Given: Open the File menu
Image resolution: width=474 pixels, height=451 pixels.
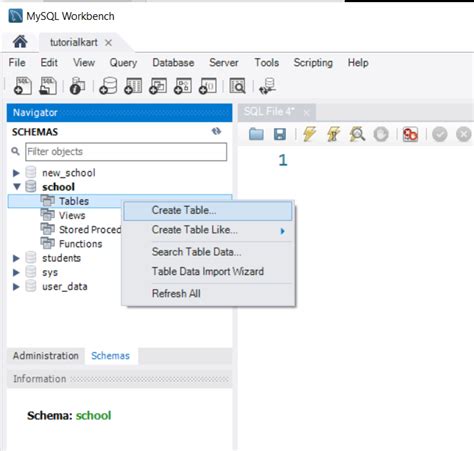Looking at the screenshot, I should coord(17,63).
